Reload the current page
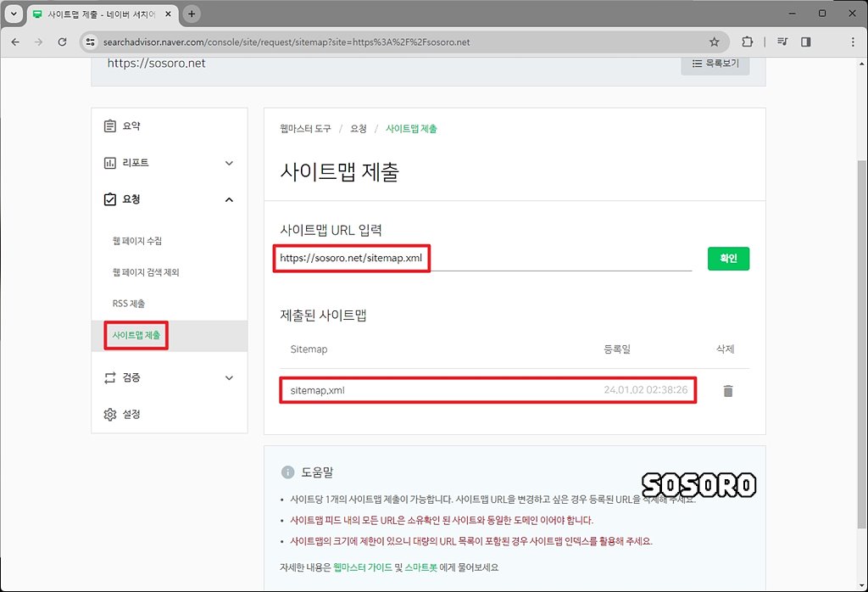This screenshot has height=592, width=868. coord(62,42)
